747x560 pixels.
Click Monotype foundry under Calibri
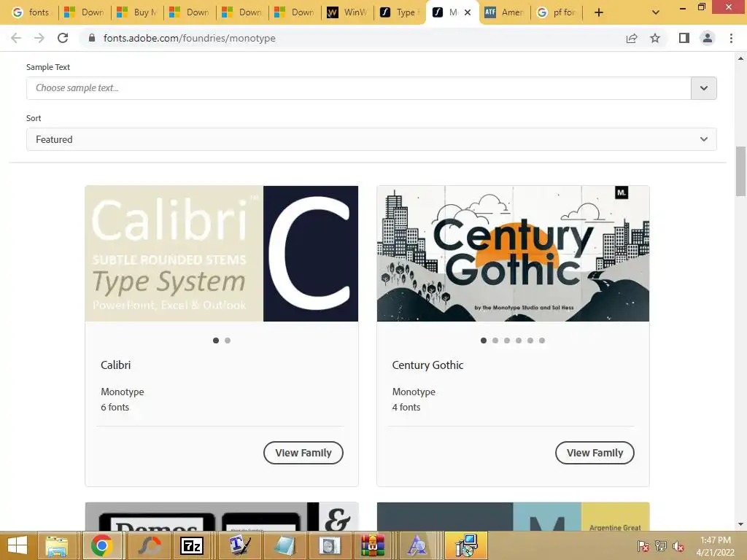tap(123, 392)
